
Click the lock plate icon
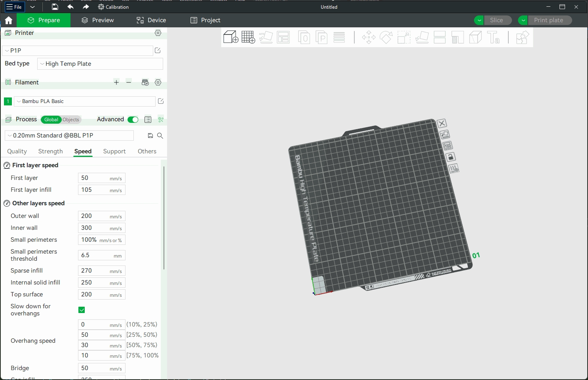click(451, 157)
